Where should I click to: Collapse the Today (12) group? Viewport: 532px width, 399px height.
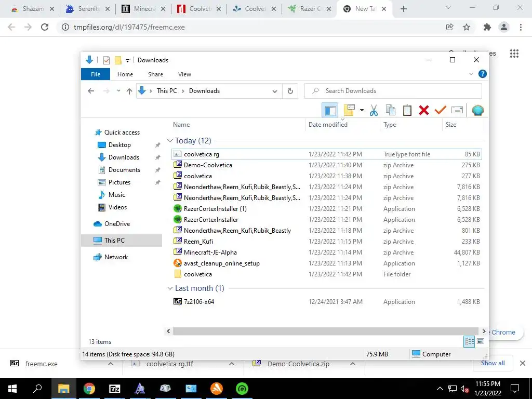tap(170, 140)
